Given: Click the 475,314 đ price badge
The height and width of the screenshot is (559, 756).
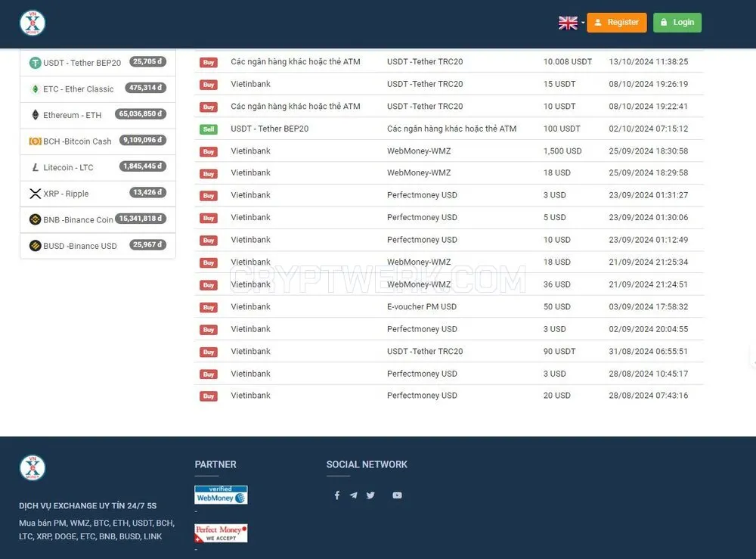Looking at the screenshot, I should [146, 88].
